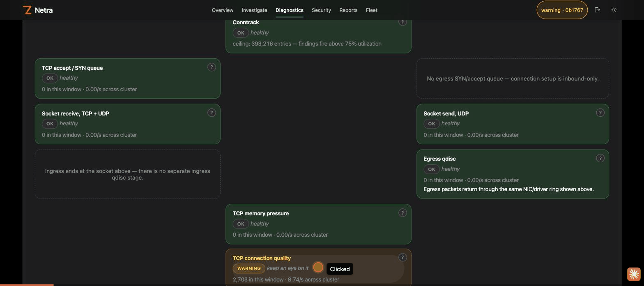644x286 pixels.
Task: Open the Fleet tab
Action: point(372,10)
